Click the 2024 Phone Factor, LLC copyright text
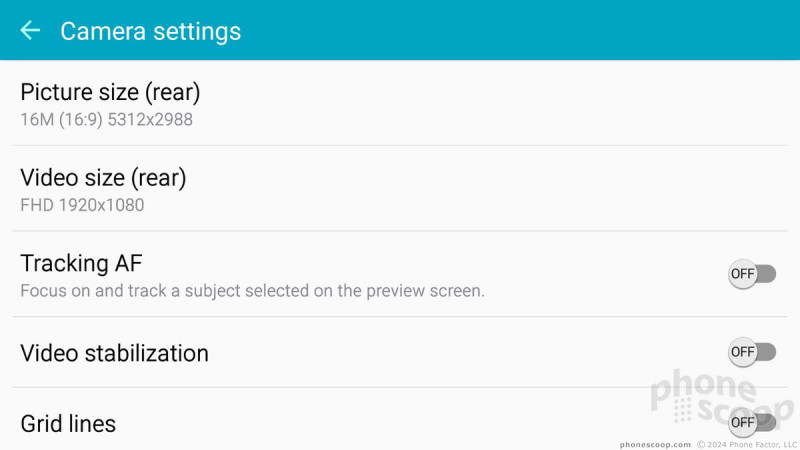The height and width of the screenshot is (450, 800). (752, 445)
